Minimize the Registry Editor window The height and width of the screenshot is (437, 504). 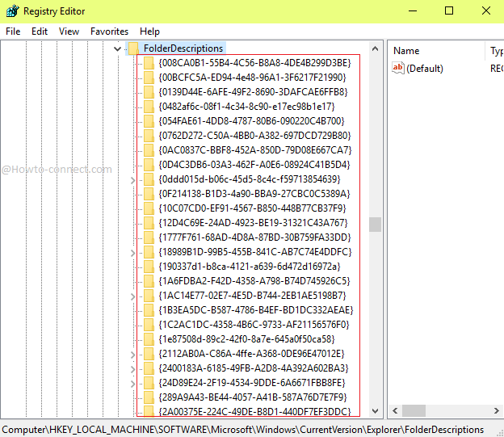point(413,11)
